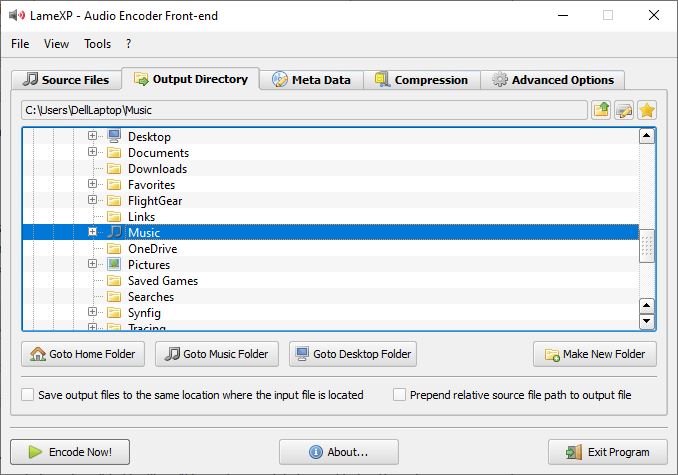Select the Synfig label in tree

144,312
